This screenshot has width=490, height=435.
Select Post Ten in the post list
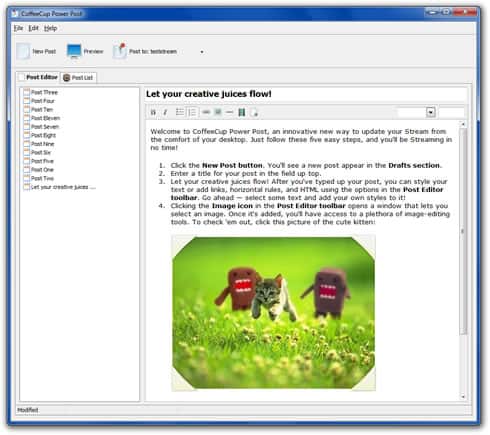point(38,110)
